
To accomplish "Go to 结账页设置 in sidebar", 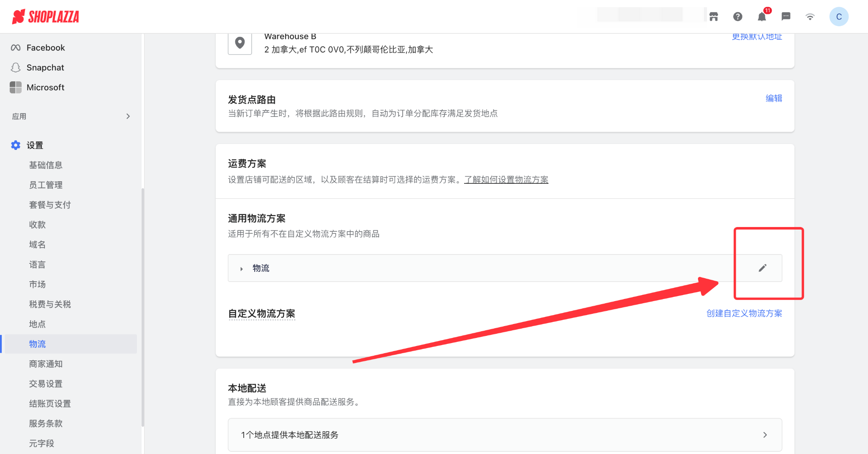I will (x=50, y=404).
